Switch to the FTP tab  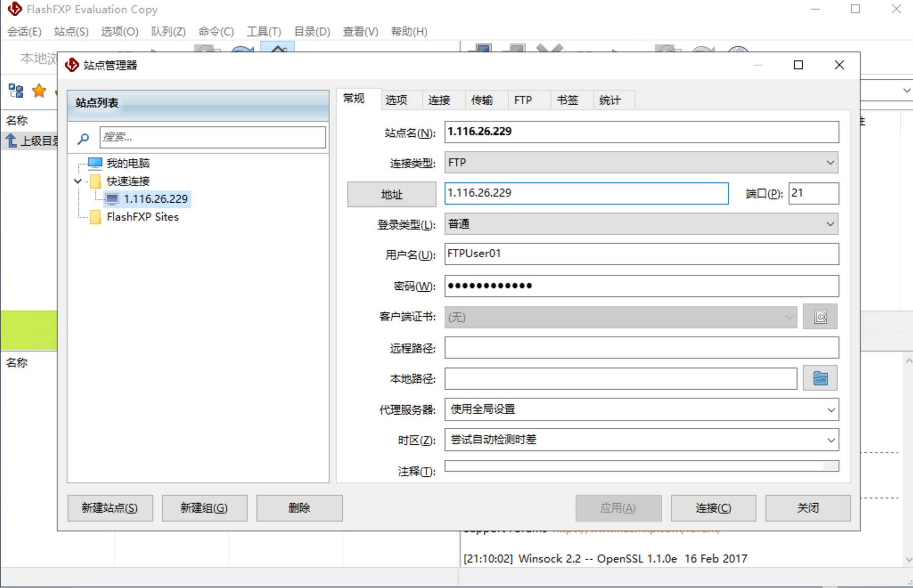523,100
